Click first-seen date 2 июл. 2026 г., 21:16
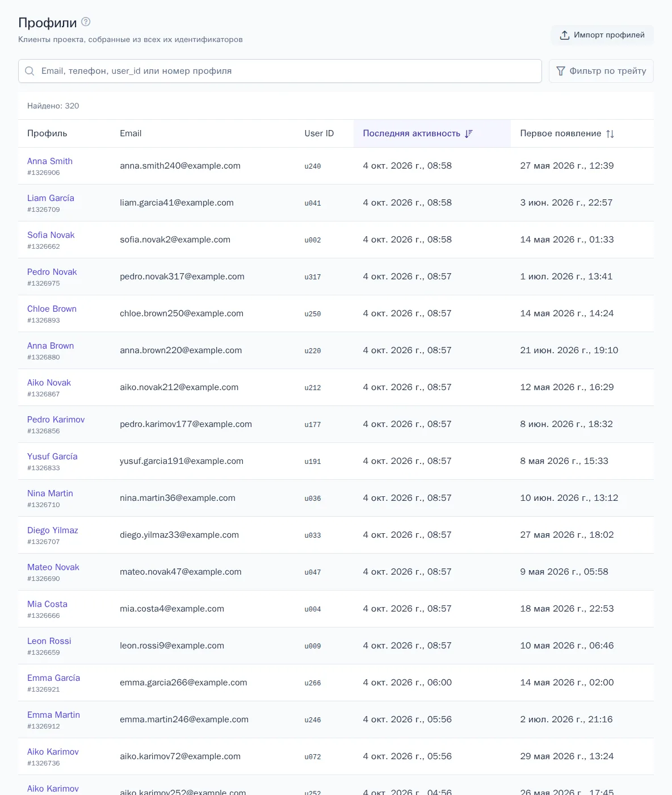 566,719
